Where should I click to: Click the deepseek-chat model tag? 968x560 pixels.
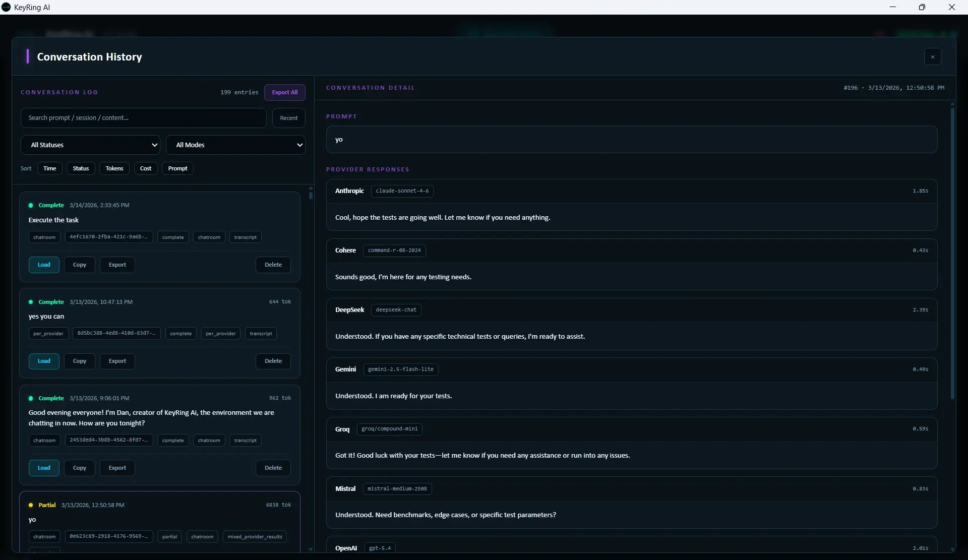tap(396, 310)
